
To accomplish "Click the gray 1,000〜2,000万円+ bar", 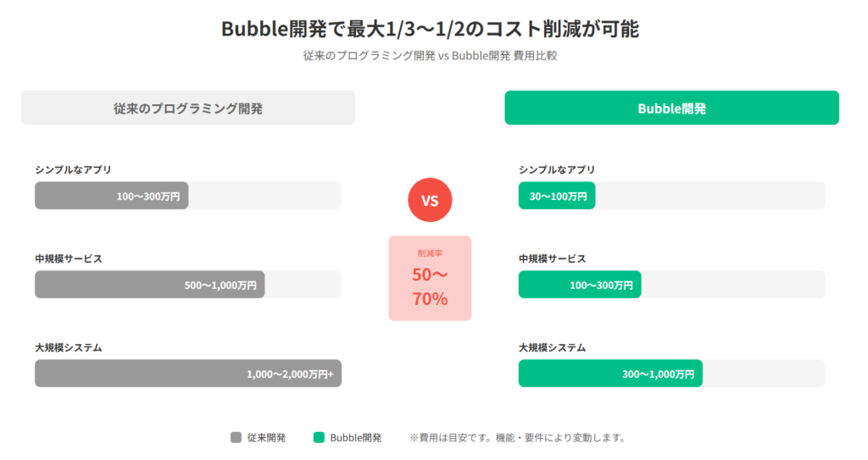I will [x=188, y=374].
